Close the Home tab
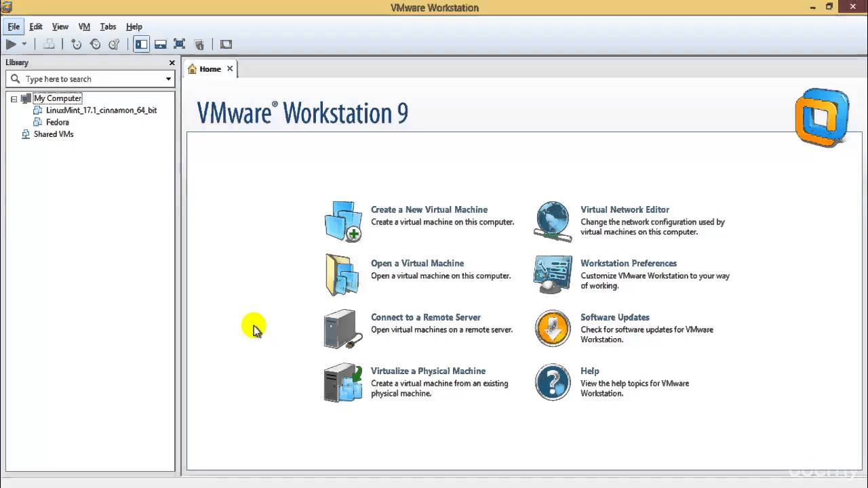The height and width of the screenshot is (488, 868). pos(230,68)
